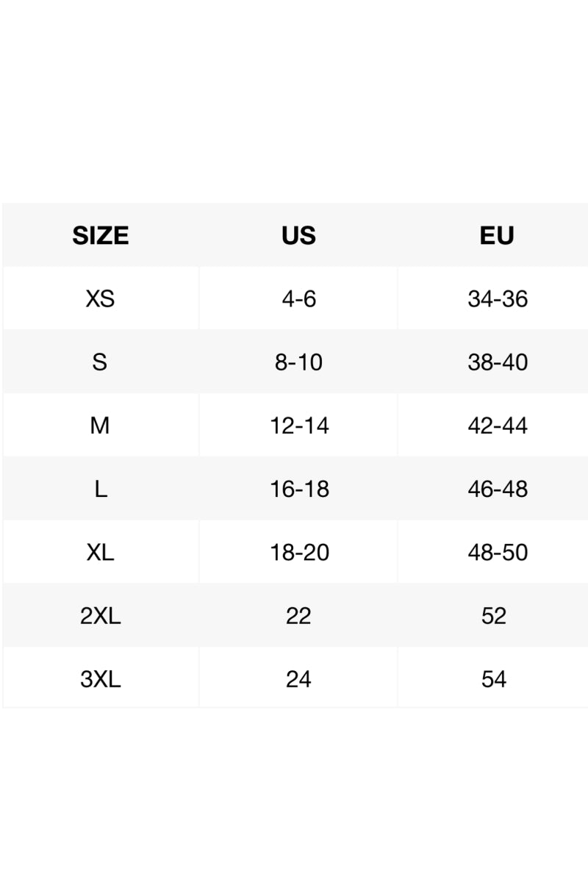
Task: Select the EU 34-36 cell
Action: tap(498, 299)
